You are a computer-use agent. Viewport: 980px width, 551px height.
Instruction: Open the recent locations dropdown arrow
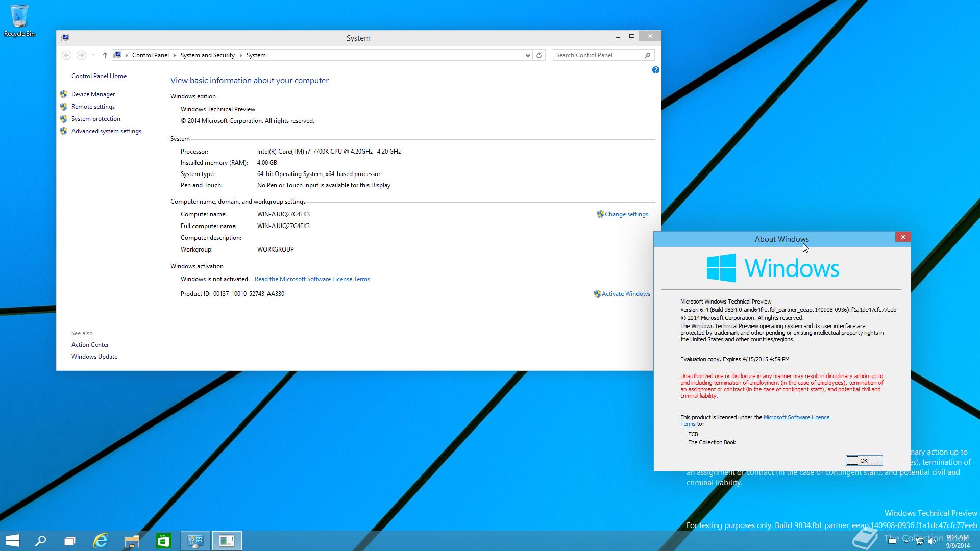coord(93,55)
